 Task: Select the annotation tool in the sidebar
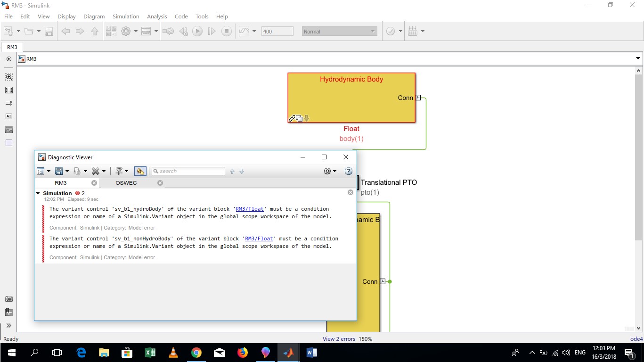click(8, 116)
